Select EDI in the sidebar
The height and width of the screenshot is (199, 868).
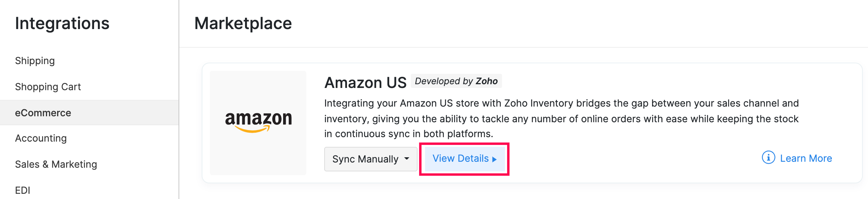22,190
